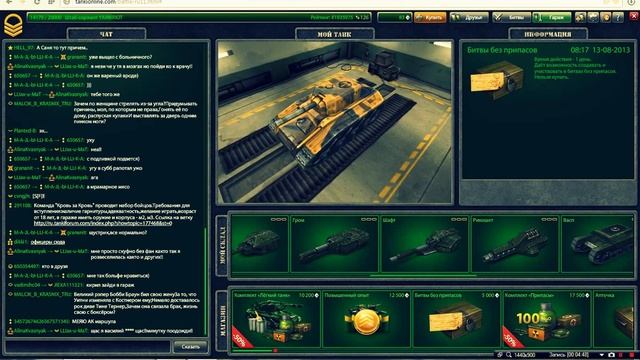The height and width of the screenshot is (360, 640).
Task: Click the Купить buy crystals button
Action: 430,18
